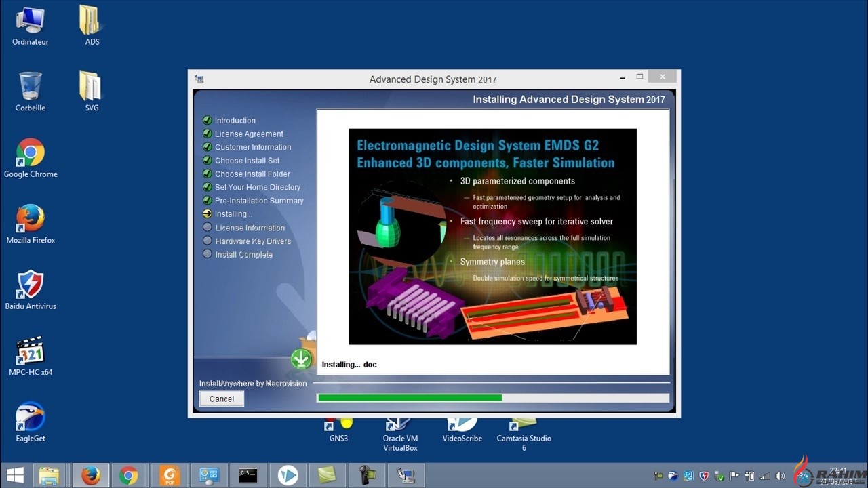The width and height of the screenshot is (868, 488).
Task: Select the Oracle VM VirtualBox desktop shortcut
Action: click(400, 435)
